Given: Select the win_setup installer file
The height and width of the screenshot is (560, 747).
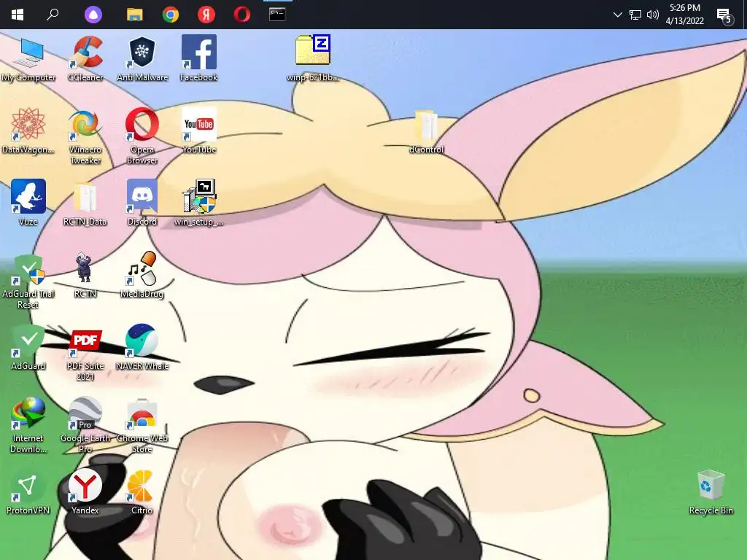Looking at the screenshot, I should (x=198, y=203).
